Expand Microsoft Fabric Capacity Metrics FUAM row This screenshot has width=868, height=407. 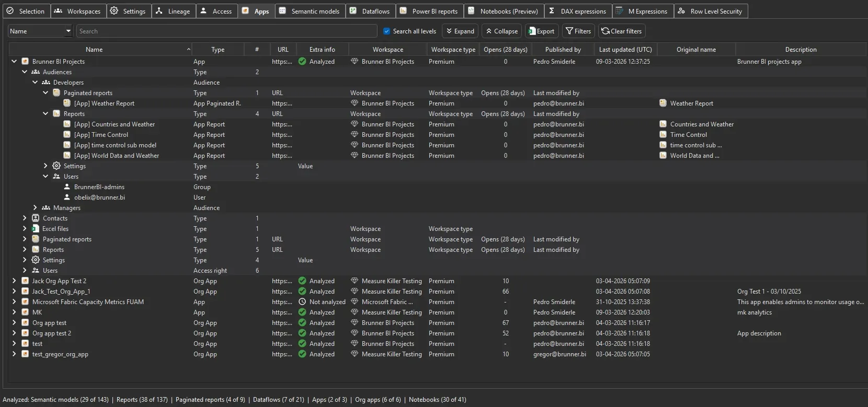tap(14, 302)
